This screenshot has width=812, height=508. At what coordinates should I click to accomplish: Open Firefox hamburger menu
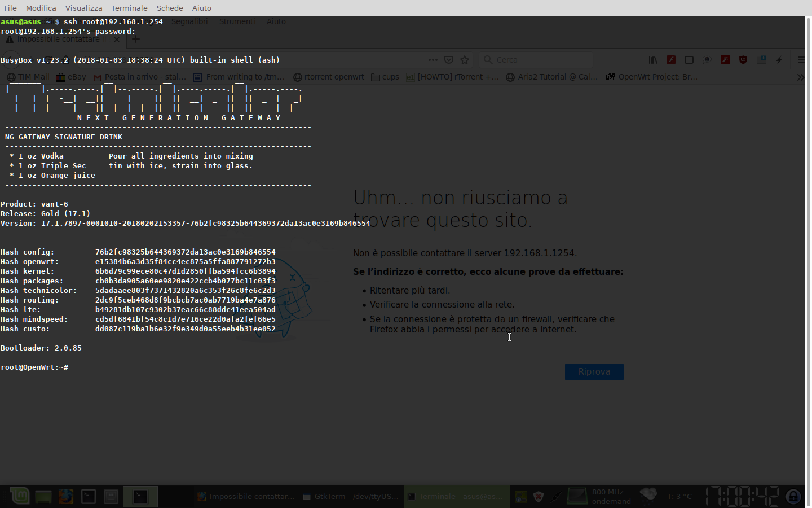[801, 60]
